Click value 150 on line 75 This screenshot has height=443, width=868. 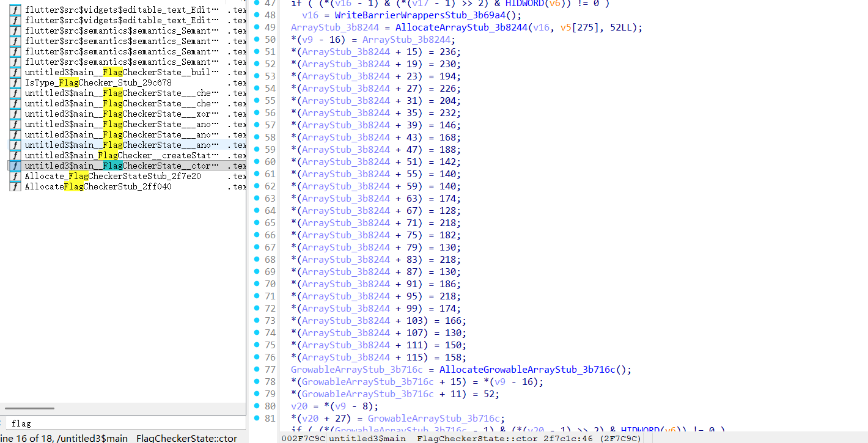tap(453, 345)
